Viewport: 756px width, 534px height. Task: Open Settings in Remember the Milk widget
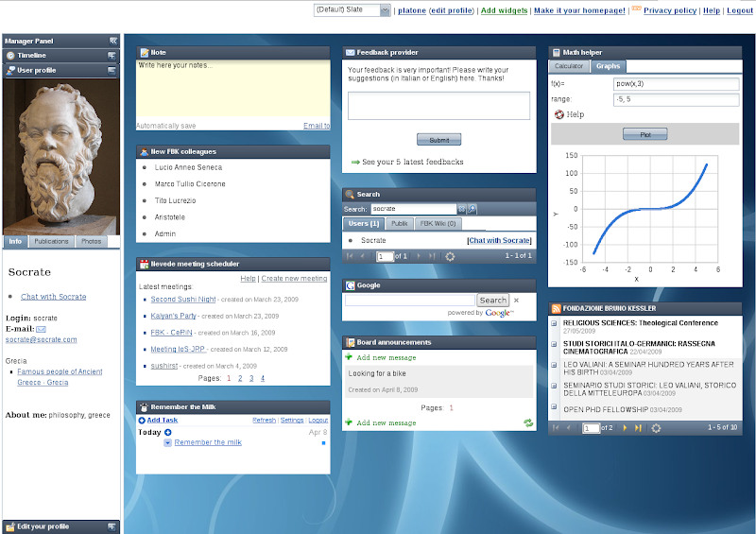tap(292, 421)
